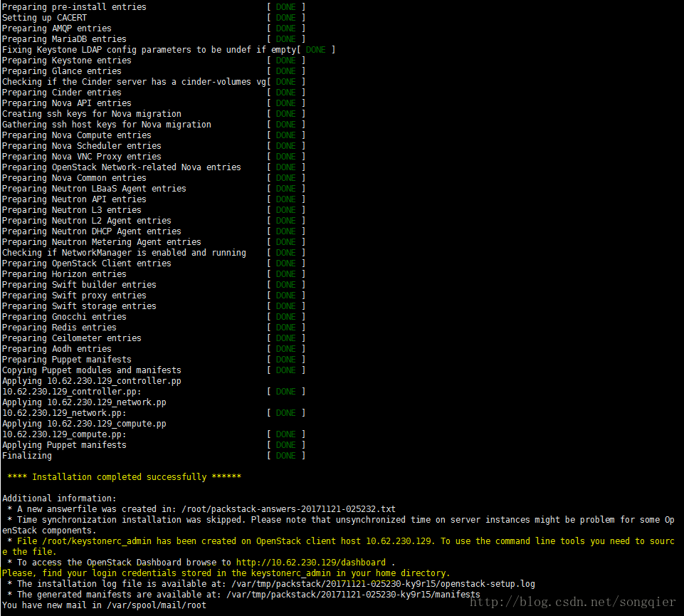Click 'Preparing Nova Compute entries' line
The width and height of the screenshot is (684, 616).
[77, 135]
